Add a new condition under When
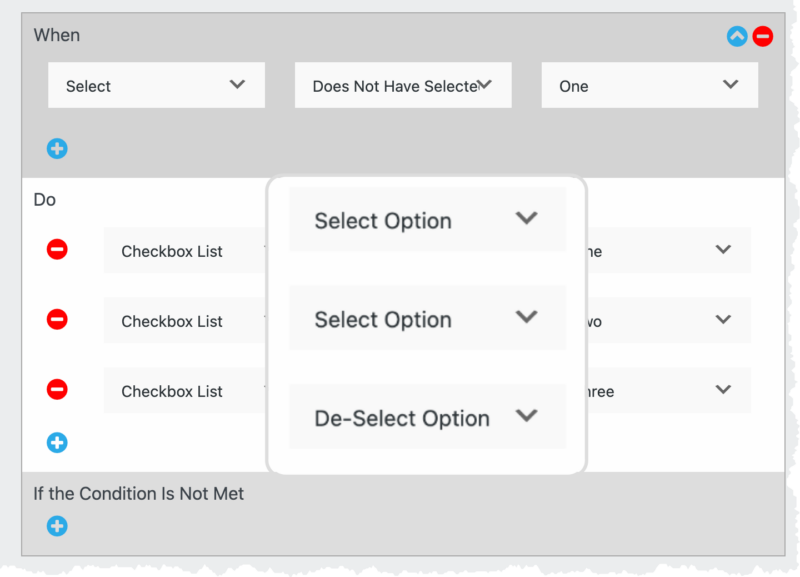This screenshot has width=800, height=577. (x=57, y=148)
